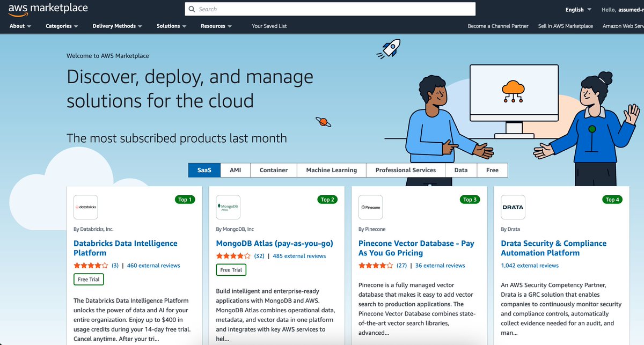Viewport: 644px width, 345px height.
Task: Open Your Saved List
Action: (x=269, y=26)
